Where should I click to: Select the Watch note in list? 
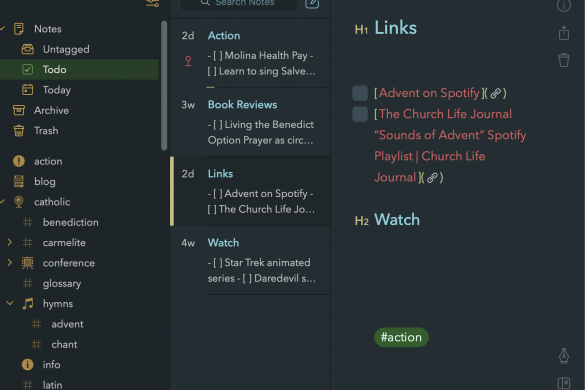coord(250,260)
